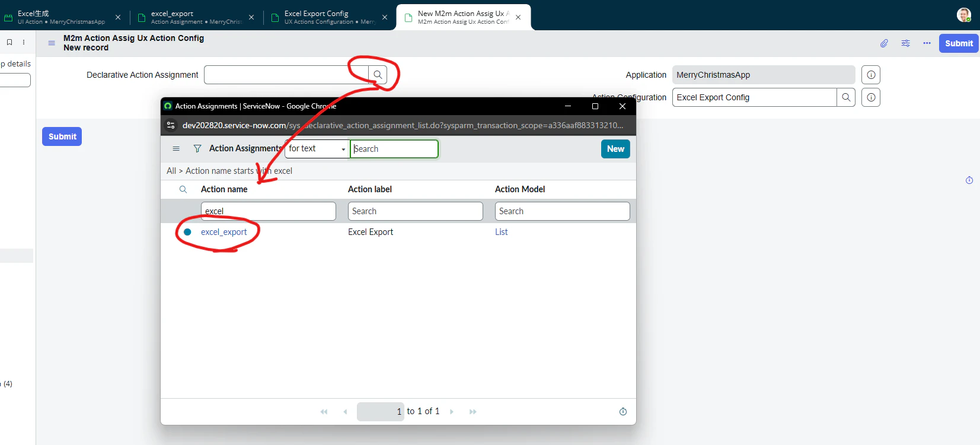Click the Submit button in the header
The height and width of the screenshot is (445, 980).
959,43
